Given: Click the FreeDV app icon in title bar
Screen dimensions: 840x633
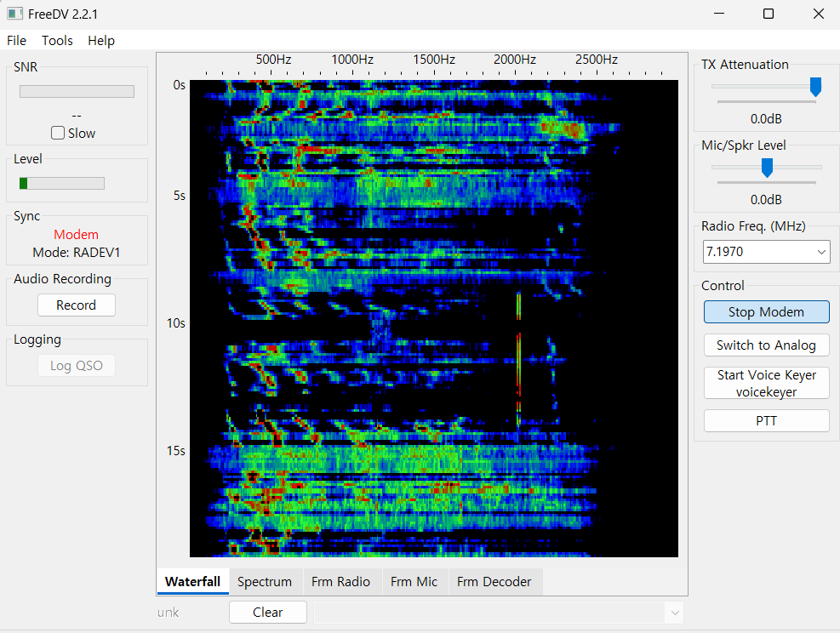Looking at the screenshot, I should point(14,14).
